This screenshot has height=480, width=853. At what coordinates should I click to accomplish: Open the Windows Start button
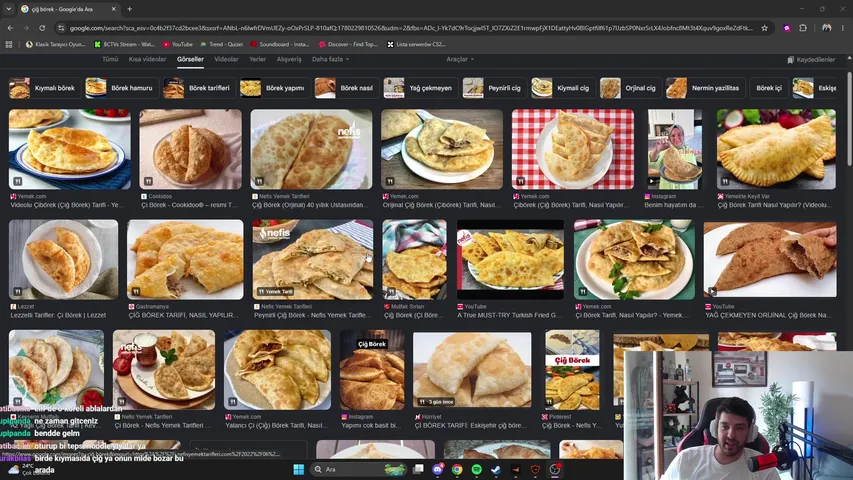[299, 469]
